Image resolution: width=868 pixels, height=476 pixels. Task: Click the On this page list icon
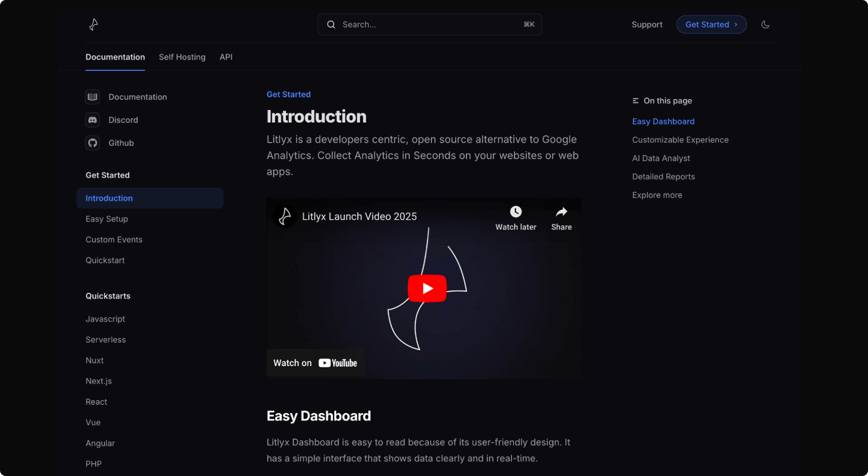point(636,101)
